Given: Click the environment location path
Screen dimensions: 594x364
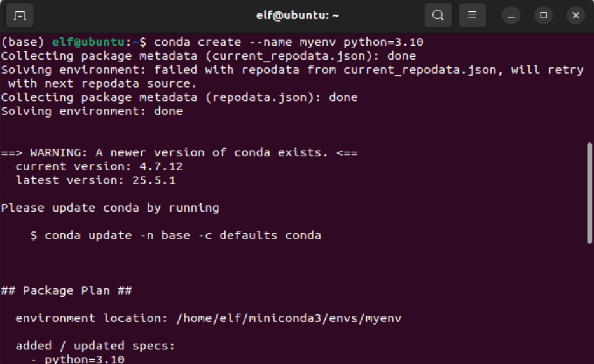Looking at the screenshot, I should pos(289,318).
